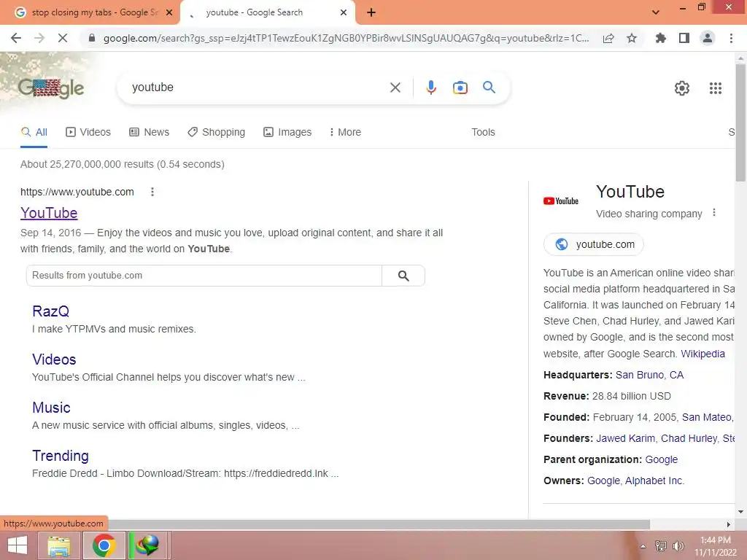The width and height of the screenshot is (747, 560).
Task: Go back using browser back arrow
Action: 16,38
